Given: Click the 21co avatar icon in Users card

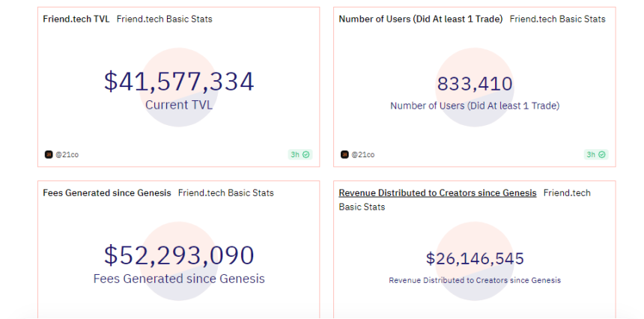Looking at the screenshot, I should [x=344, y=154].
